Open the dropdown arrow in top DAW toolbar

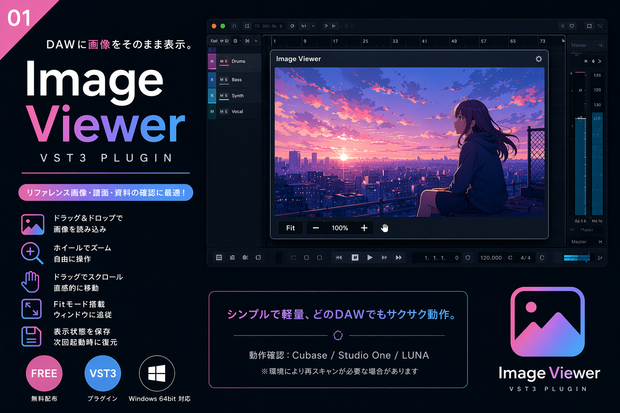pyautogui.click(x=313, y=26)
